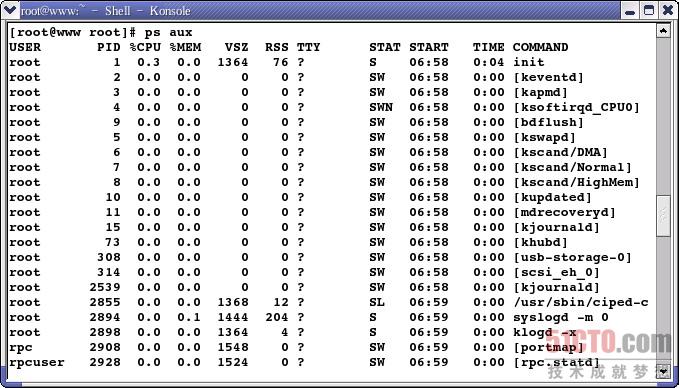Click scrollbar track above the thumb
This screenshot has height=388, width=679.
(x=663, y=116)
